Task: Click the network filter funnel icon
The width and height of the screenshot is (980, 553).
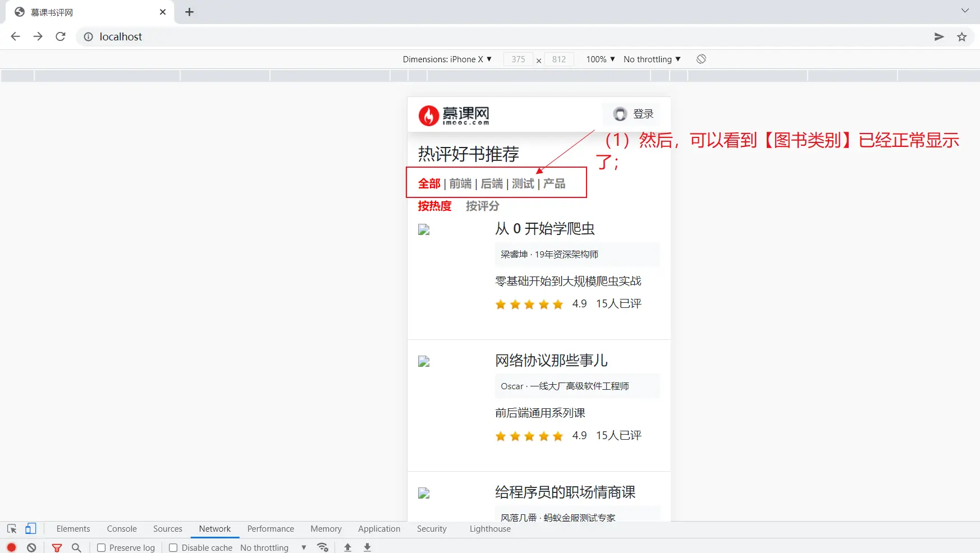Action: pyautogui.click(x=57, y=547)
